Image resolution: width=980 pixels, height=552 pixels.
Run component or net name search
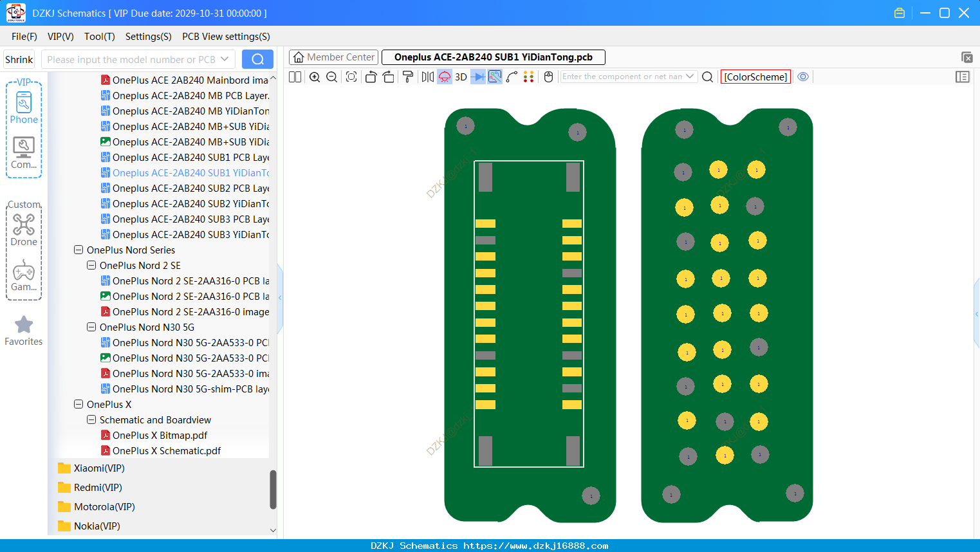(707, 77)
